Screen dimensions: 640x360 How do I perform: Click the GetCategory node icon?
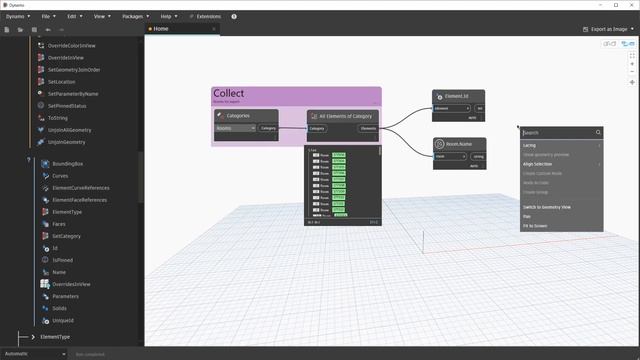45,236
